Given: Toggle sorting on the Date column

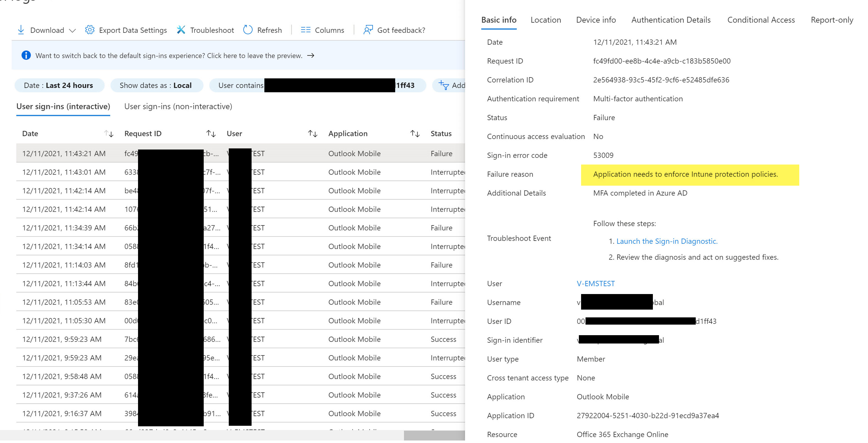Looking at the screenshot, I should (109, 133).
